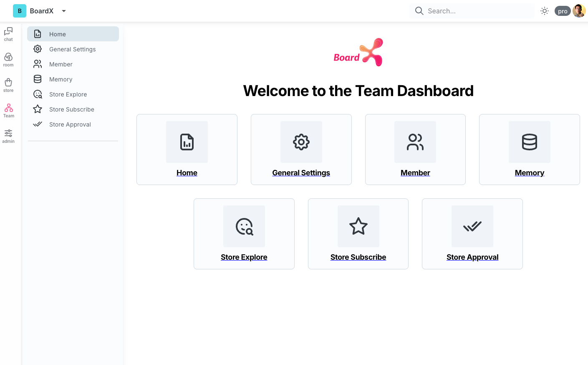The image size is (588, 365).
Task: Follow the Store Approval dashboard link
Action: coord(472,257)
